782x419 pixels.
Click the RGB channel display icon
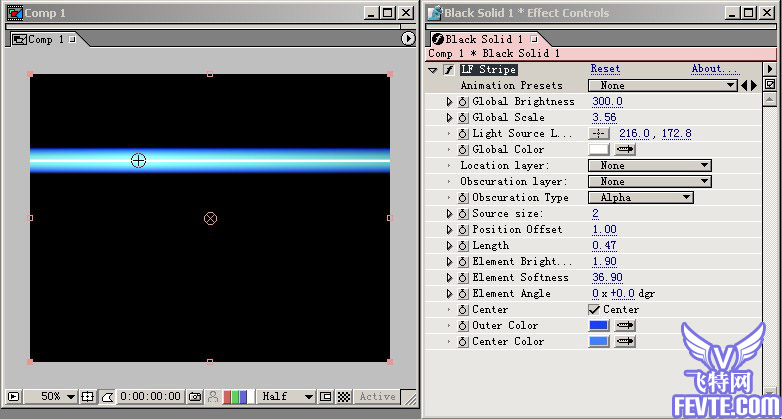point(238,397)
